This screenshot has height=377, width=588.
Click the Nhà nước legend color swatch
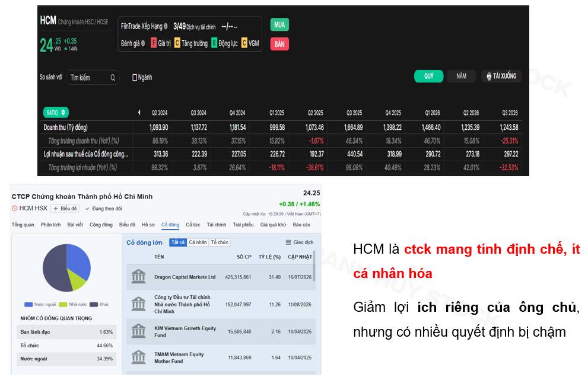click(63, 304)
